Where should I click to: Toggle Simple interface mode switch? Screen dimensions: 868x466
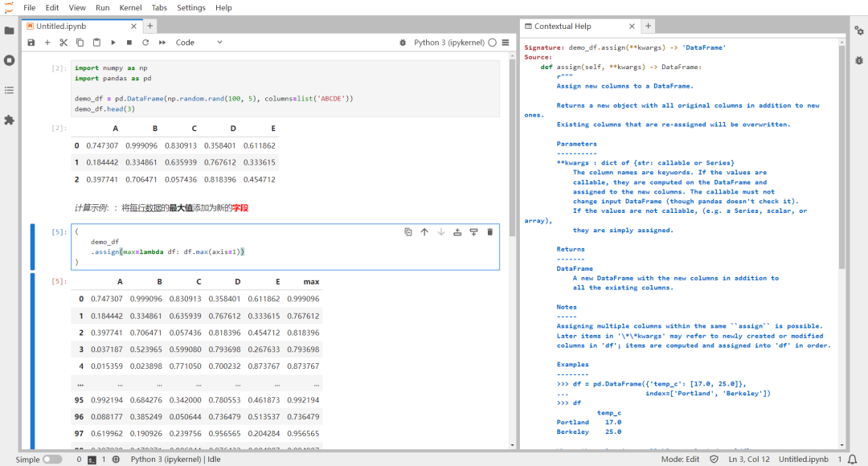tap(52, 460)
